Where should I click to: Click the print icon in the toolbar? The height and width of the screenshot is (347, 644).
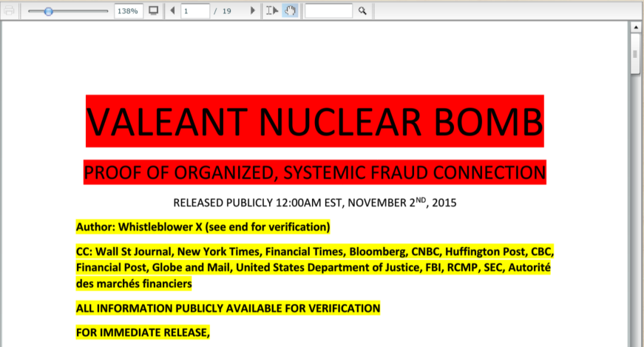pos(9,10)
